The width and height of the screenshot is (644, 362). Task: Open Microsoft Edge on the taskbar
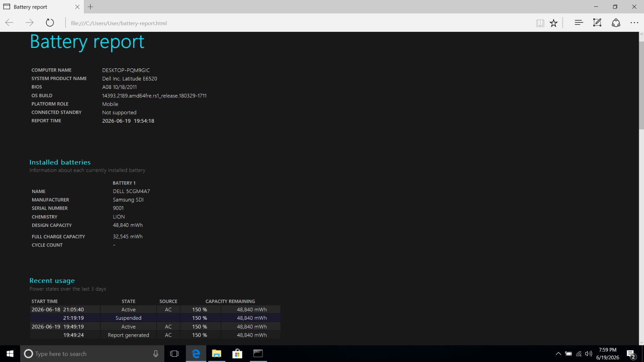pos(196,354)
